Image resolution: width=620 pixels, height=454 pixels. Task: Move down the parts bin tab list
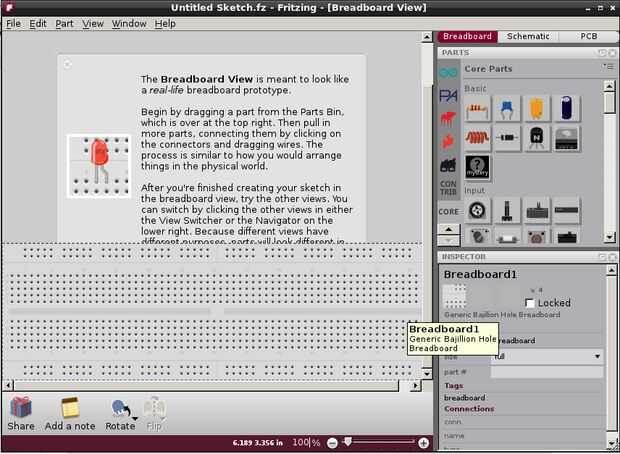(449, 240)
